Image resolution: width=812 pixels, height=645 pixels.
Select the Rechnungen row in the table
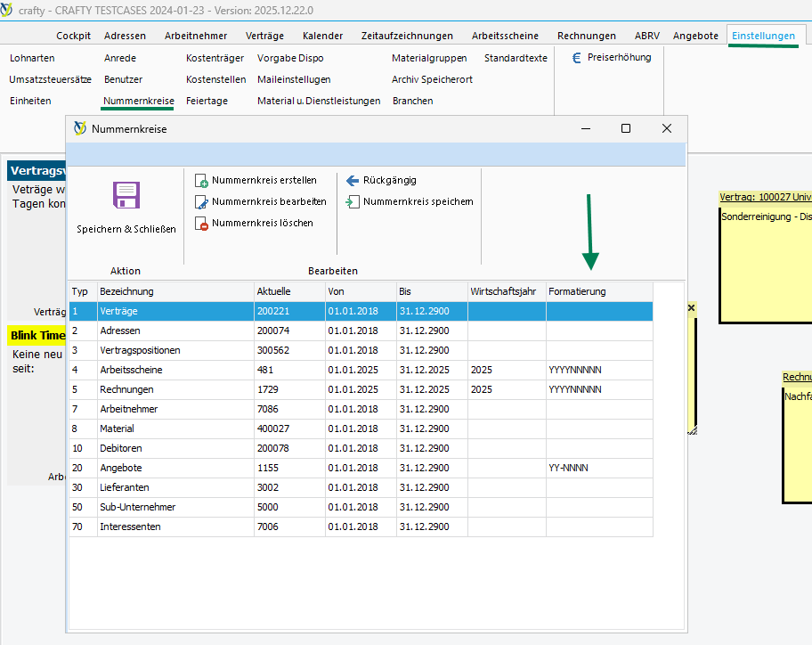tap(126, 389)
